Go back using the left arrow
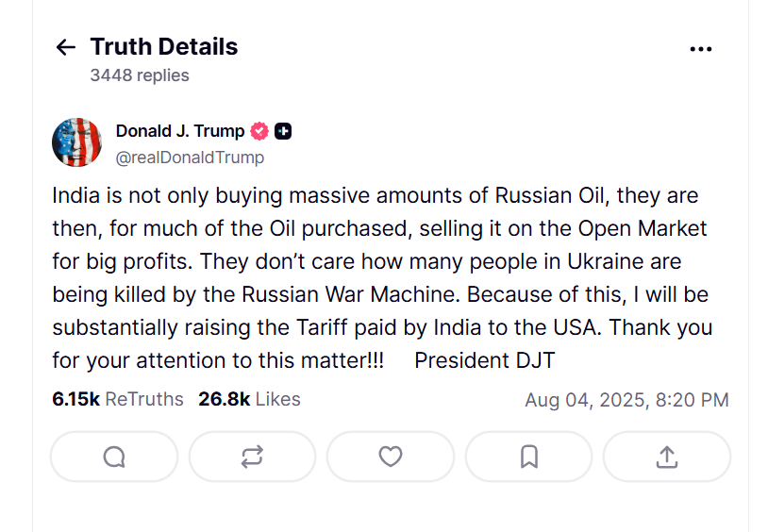The width and height of the screenshot is (768, 532). [65, 47]
